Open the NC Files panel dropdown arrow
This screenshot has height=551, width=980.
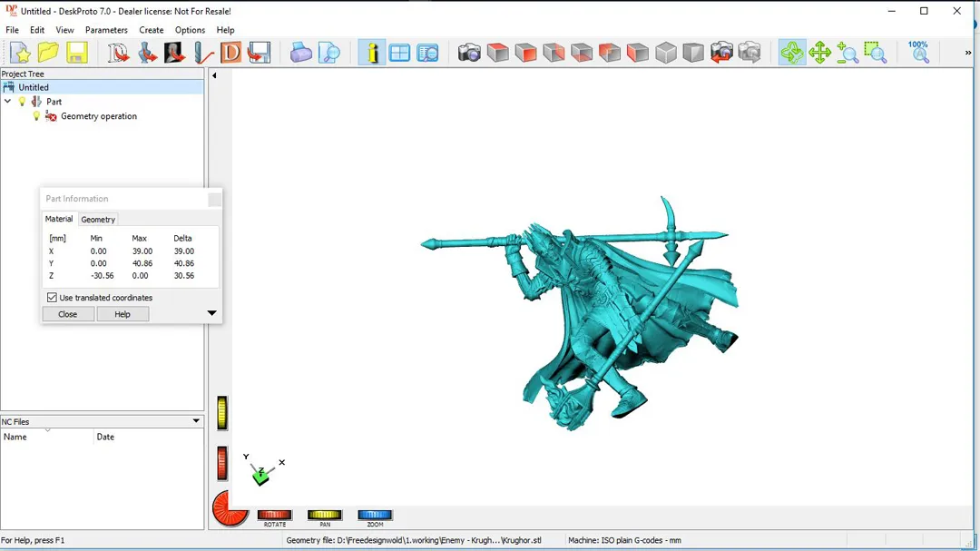click(196, 421)
